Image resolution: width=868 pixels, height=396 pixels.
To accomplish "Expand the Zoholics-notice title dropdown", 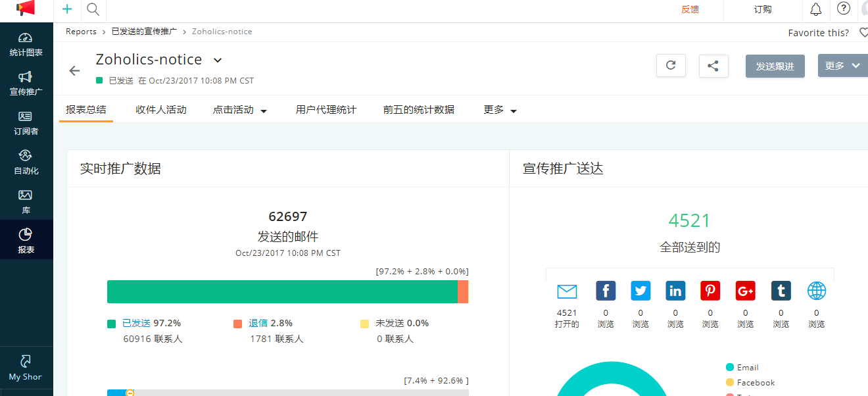I will click(x=217, y=59).
